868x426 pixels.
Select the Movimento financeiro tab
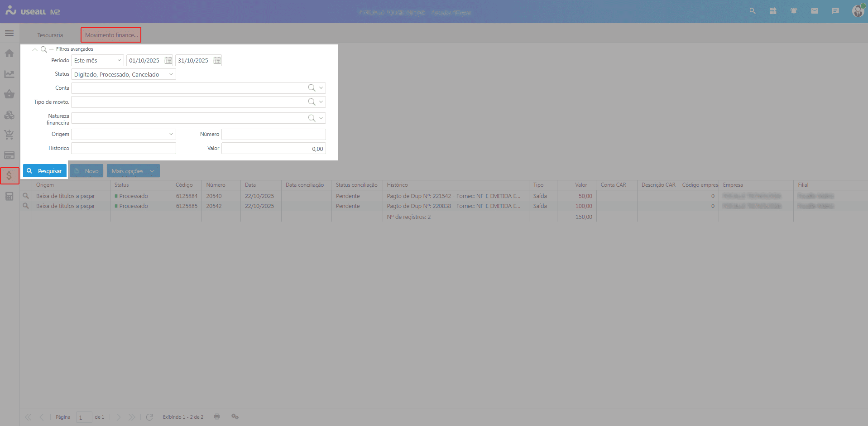tap(111, 35)
